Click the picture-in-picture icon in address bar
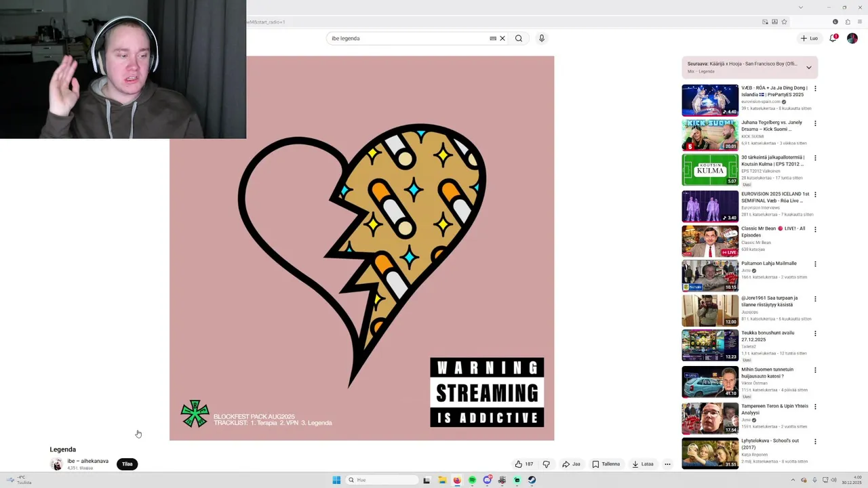 click(x=765, y=22)
